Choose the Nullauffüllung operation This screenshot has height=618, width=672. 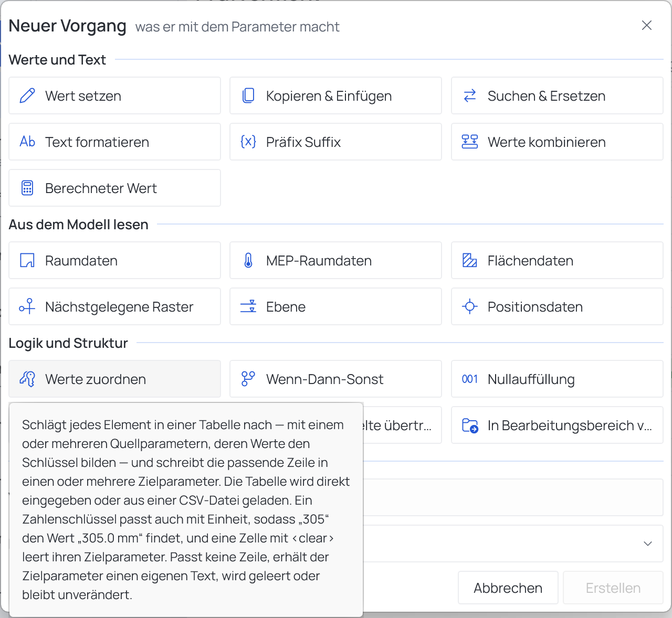[x=557, y=379]
